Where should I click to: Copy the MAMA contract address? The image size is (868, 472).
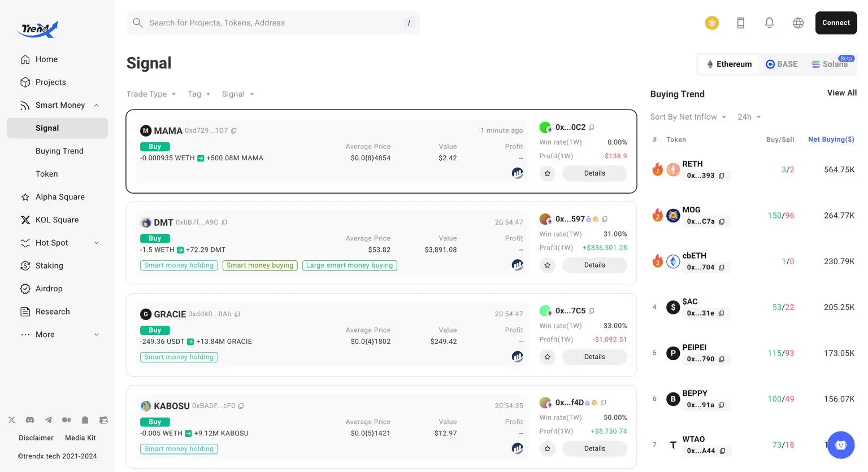(234, 131)
